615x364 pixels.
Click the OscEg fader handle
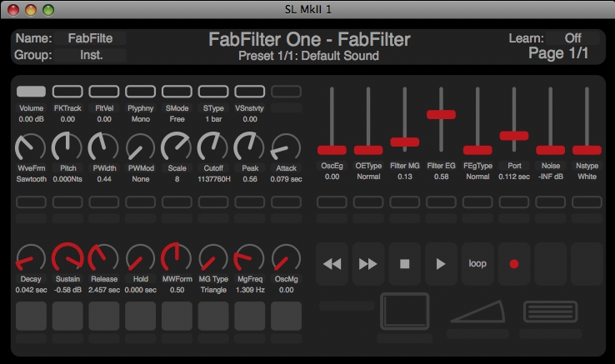332,150
